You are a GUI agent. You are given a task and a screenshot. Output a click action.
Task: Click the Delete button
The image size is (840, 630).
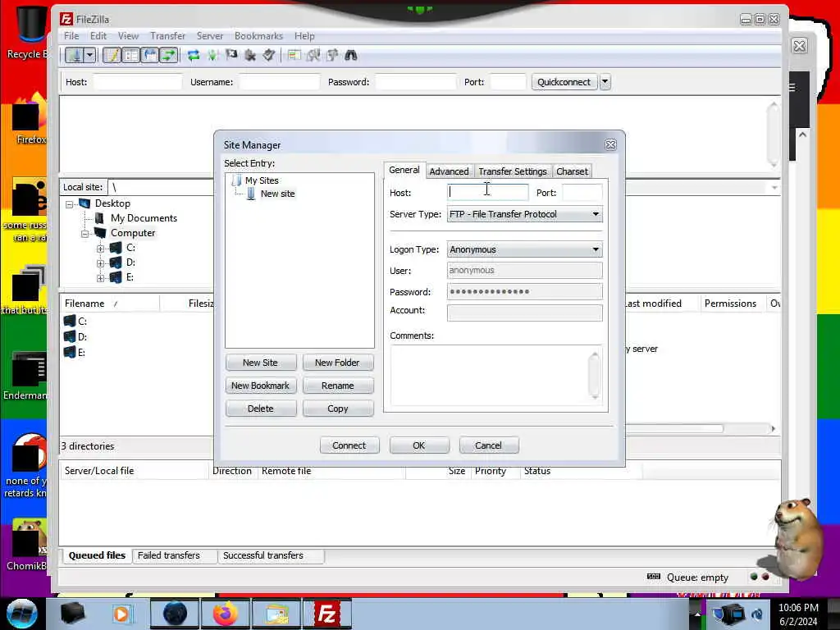click(x=261, y=409)
